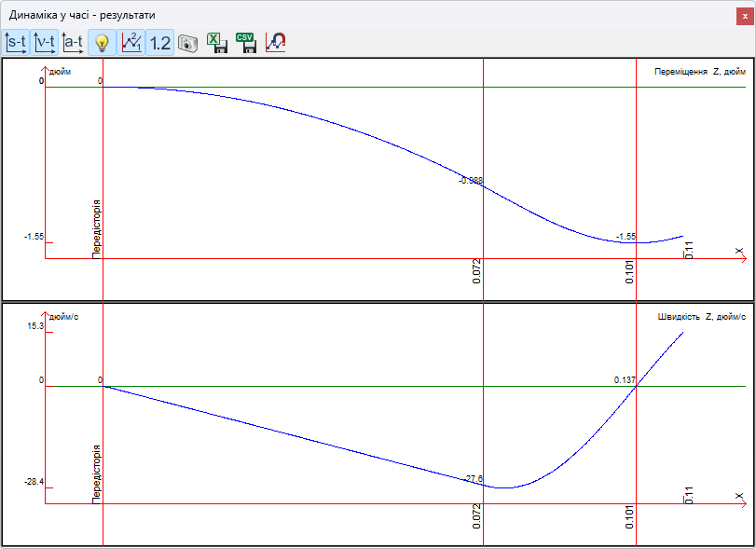This screenshot has height=549, width=756.
Task: Click the magnet snap-to-curve icon
Action: 276,42
